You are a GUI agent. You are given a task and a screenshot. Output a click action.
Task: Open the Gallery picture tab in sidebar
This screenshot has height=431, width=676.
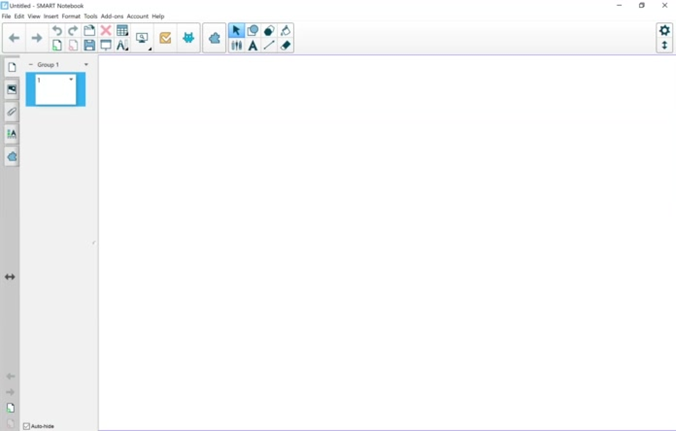coord(11,89)
